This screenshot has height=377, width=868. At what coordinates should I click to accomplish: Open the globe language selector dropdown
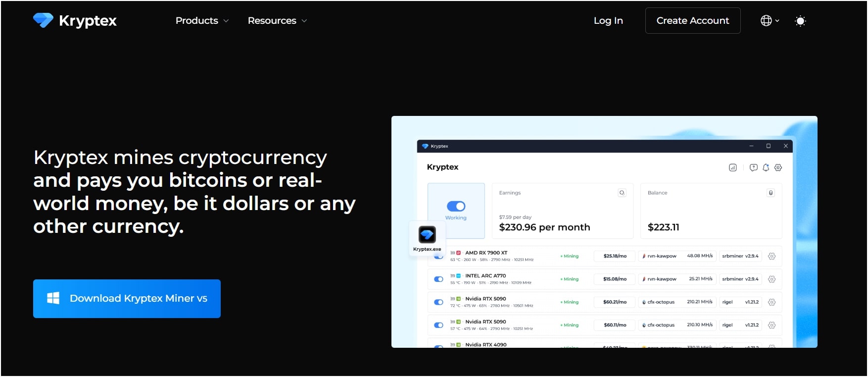770,21
